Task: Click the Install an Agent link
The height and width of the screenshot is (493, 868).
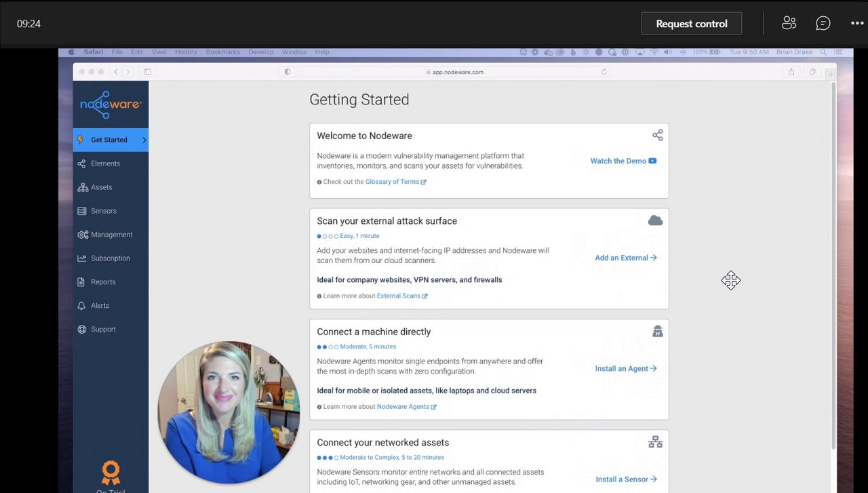Action: [626, 368]
